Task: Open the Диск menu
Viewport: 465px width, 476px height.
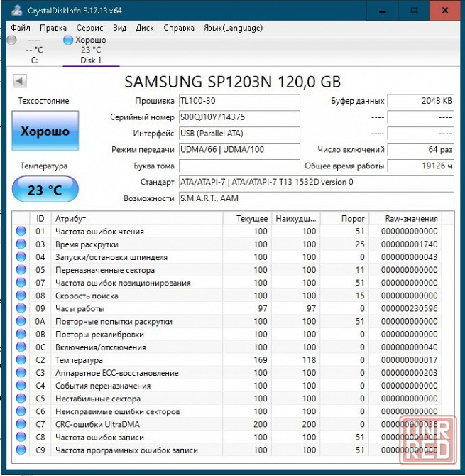Action: tap(144, 28)
